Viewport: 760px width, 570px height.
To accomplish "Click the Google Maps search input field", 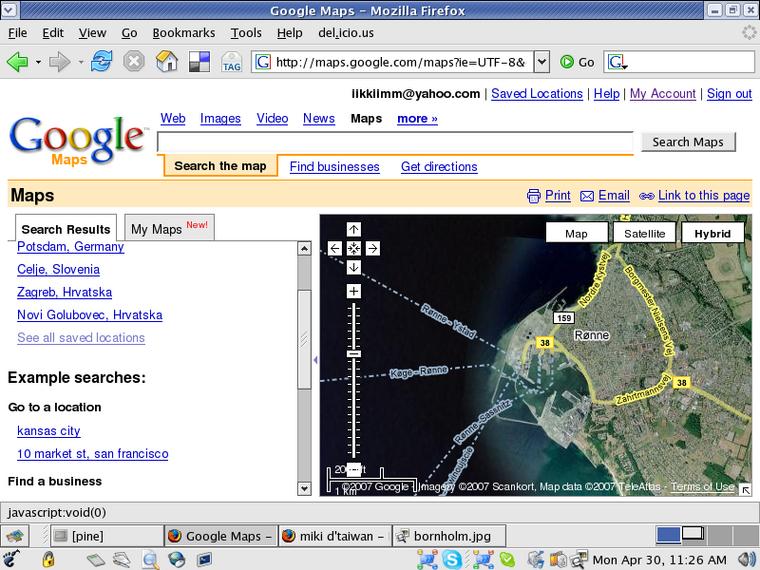I will (395, 143).
